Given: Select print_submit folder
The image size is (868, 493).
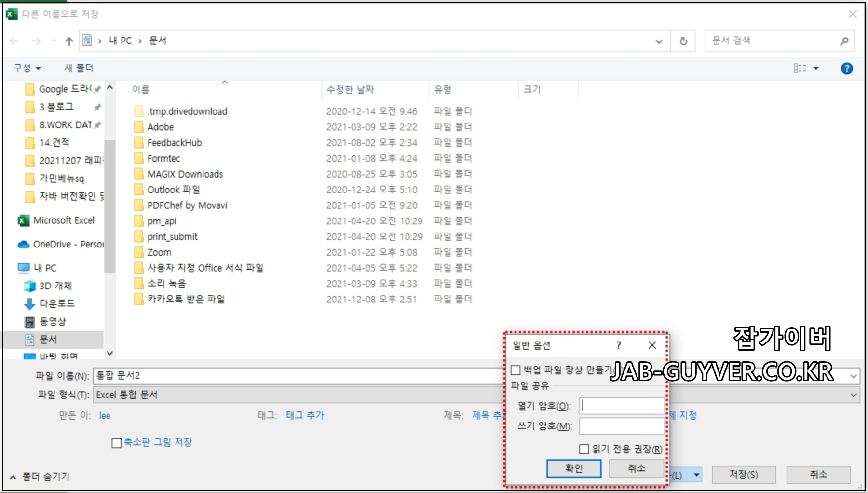Looking at the screenshot, I should [166, 236].
